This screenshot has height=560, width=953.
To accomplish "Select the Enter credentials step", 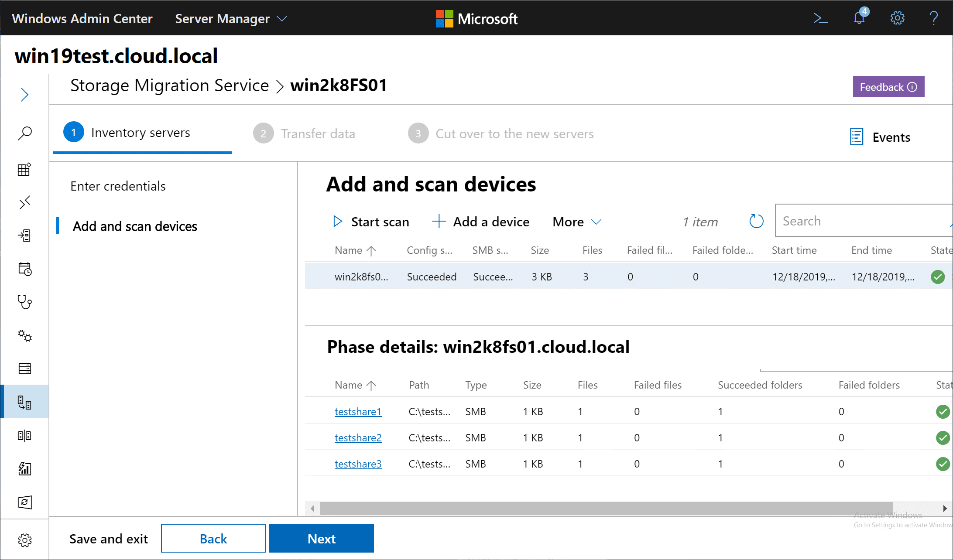I will 118,186.
